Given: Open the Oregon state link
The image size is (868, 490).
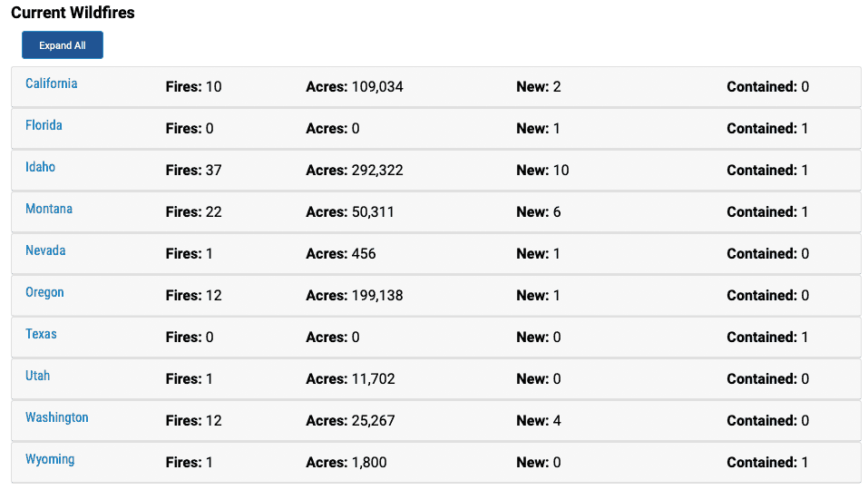Looking at the screenshot, I should 44,292.
